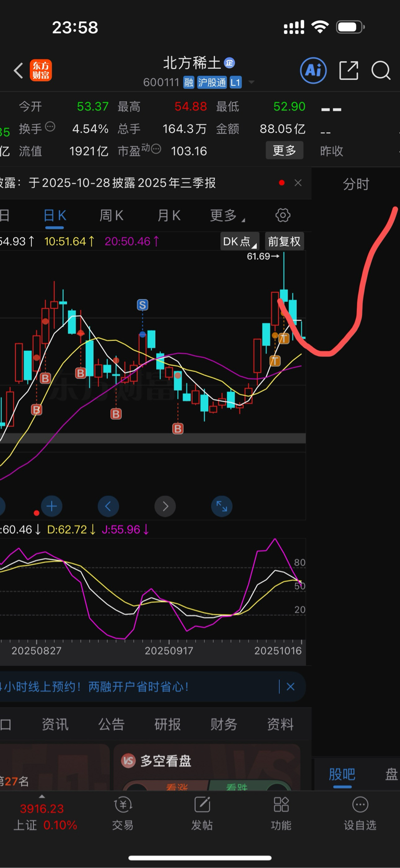Tap info icon next to 换手
The image size is (400, 868).
(50, 126)
